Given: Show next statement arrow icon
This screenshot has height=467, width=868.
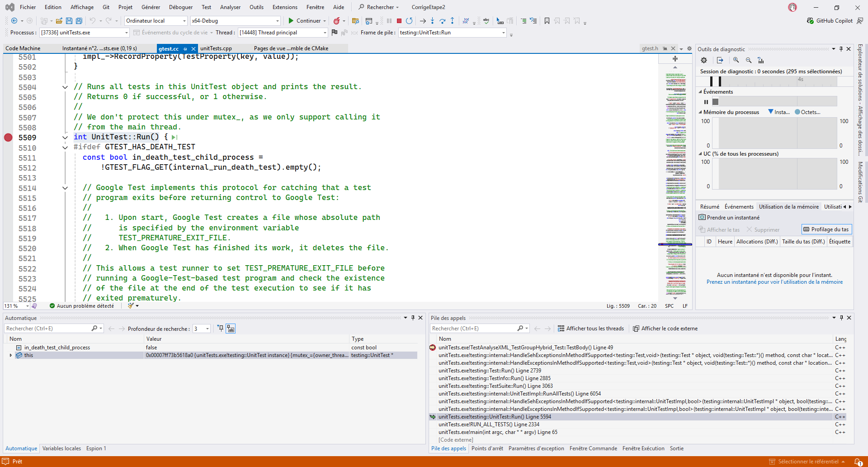Looking at the screenshot, I should pyautogui.click(x=423, y=21).
